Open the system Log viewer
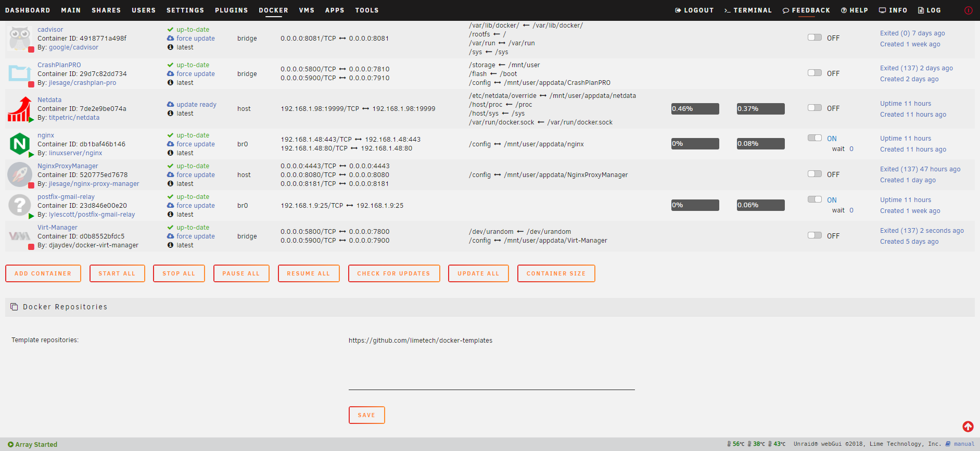Viewport: 980px width, 451px height. pos(930,10)
